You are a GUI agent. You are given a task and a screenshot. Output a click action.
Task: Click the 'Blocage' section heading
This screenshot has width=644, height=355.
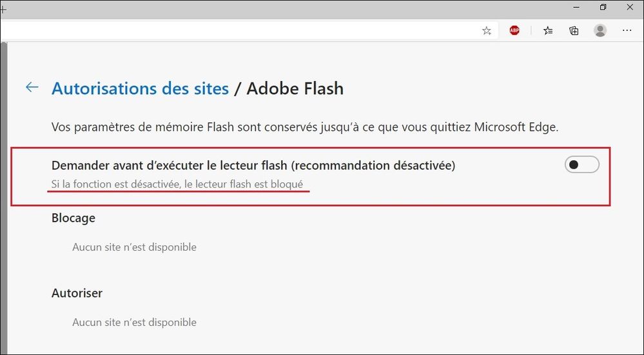pos(73,218)
